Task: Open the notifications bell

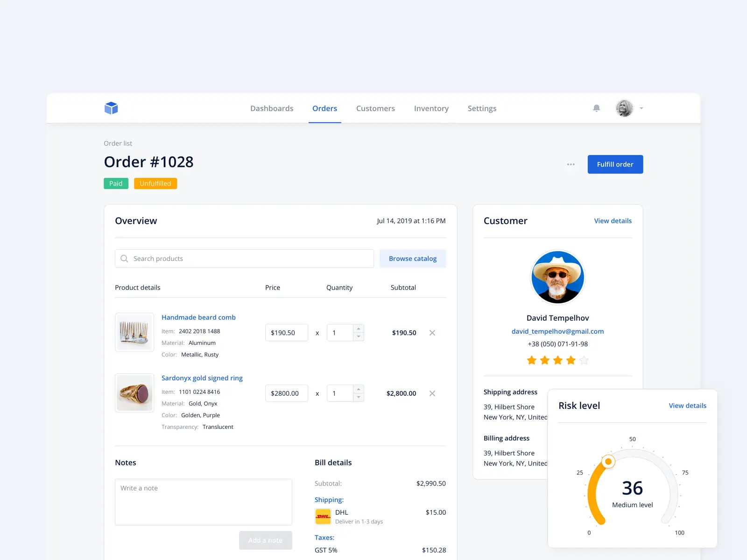Action: coord(596,108)
